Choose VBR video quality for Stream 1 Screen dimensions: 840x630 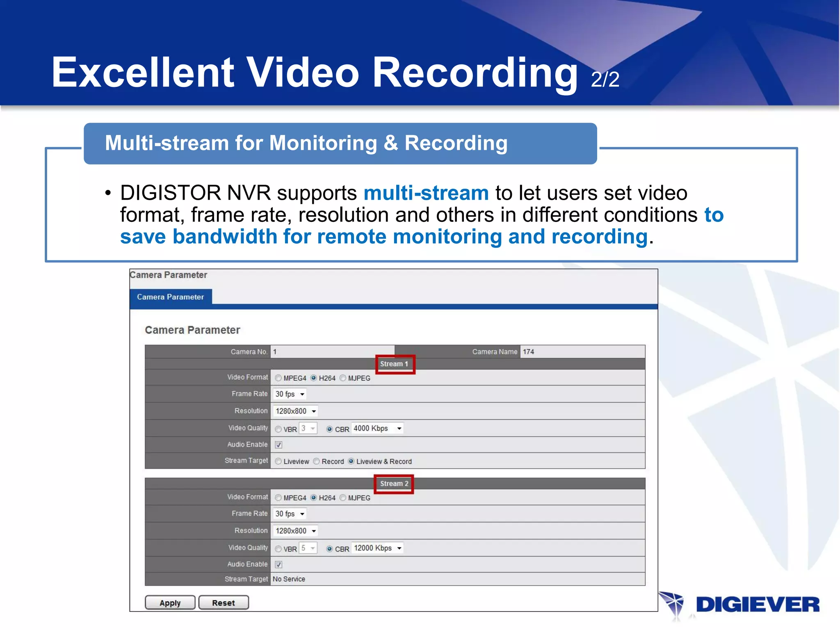coord(278,429)
